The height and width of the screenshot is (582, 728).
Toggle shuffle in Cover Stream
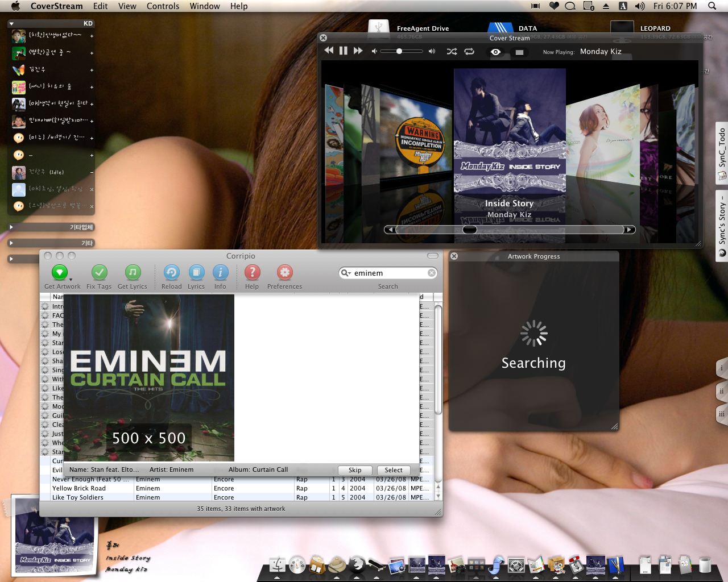[x=452, y=51]
